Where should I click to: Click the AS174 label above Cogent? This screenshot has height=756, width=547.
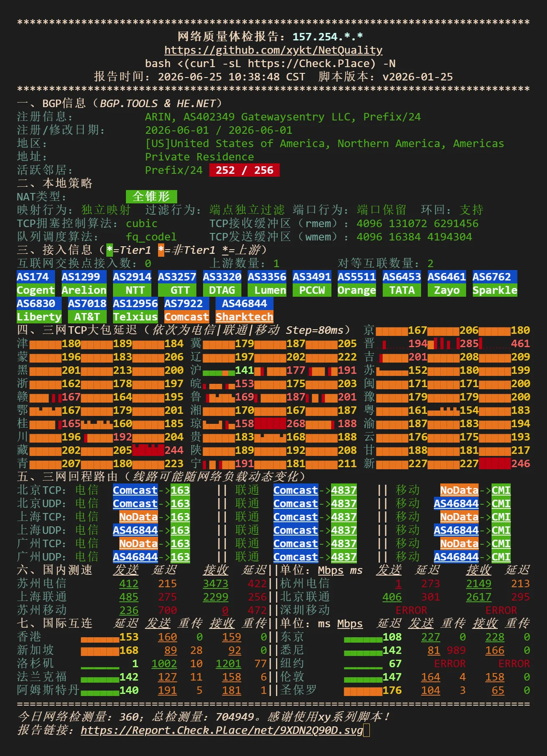(36, 277)
